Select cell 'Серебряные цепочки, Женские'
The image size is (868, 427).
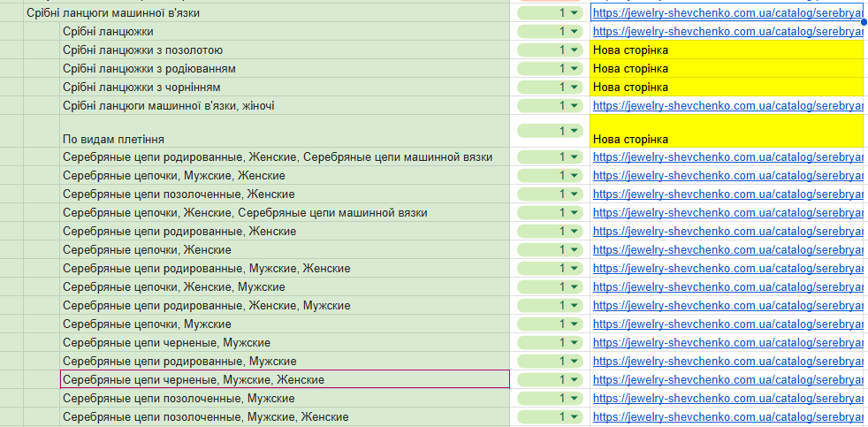[286, 250]
